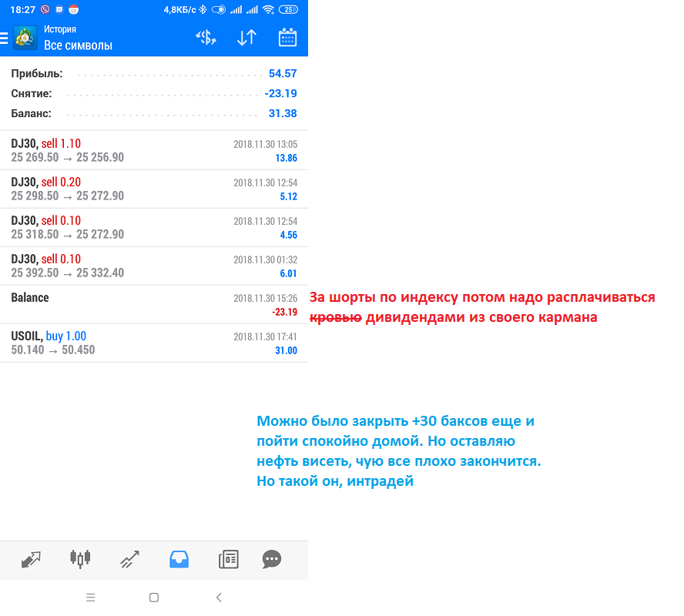Image resolution: width=684 pixels, height=616 pixels.
Task: Tap the История title text
Action: point(60,29)
